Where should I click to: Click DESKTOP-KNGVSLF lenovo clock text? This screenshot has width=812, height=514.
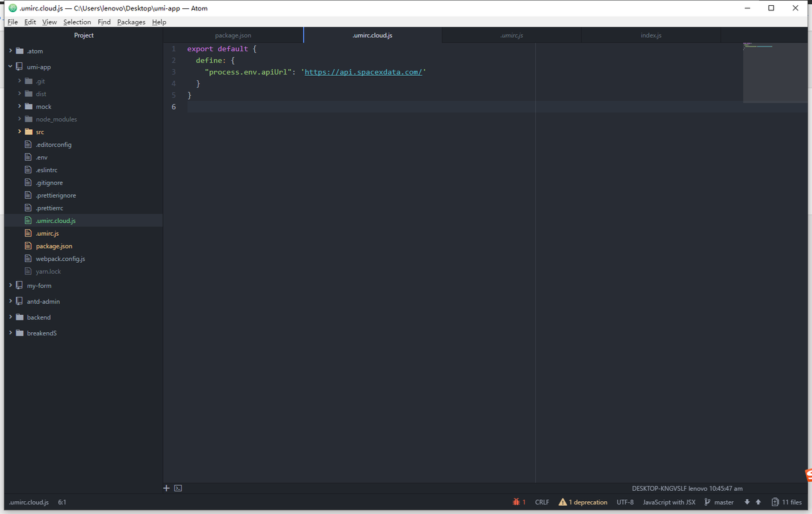[x=687, y=488]
